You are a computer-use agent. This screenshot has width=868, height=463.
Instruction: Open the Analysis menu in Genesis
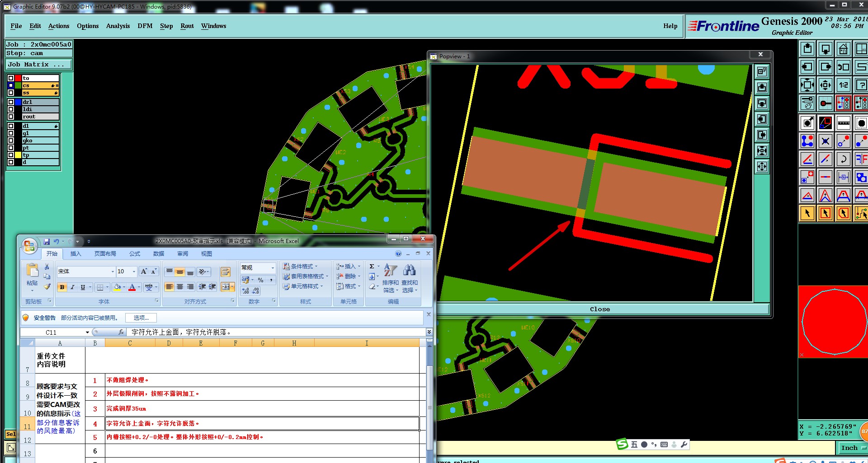[x=118, y=26]
